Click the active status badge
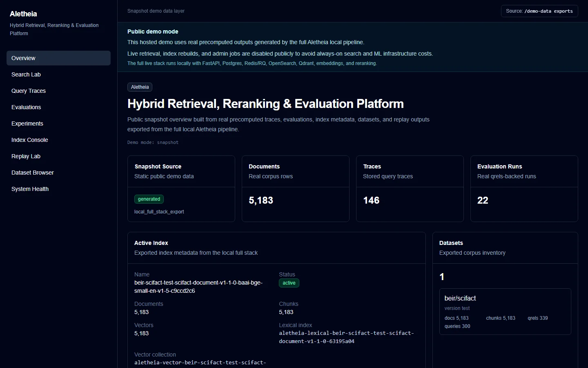 [289, 283]
